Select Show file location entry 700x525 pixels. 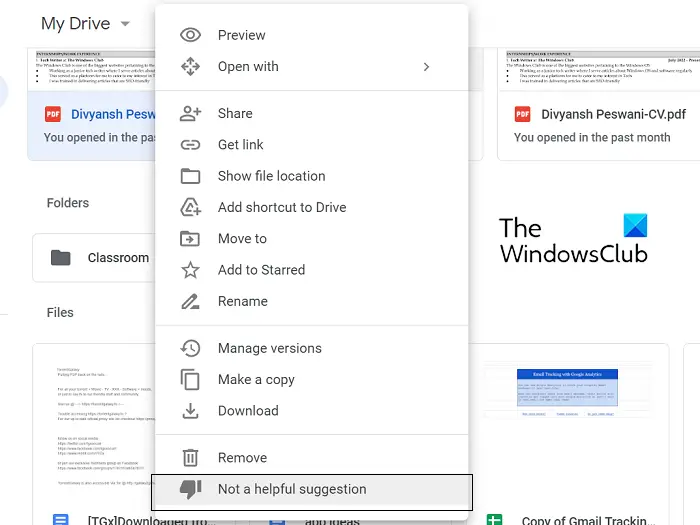coord(312,176)
